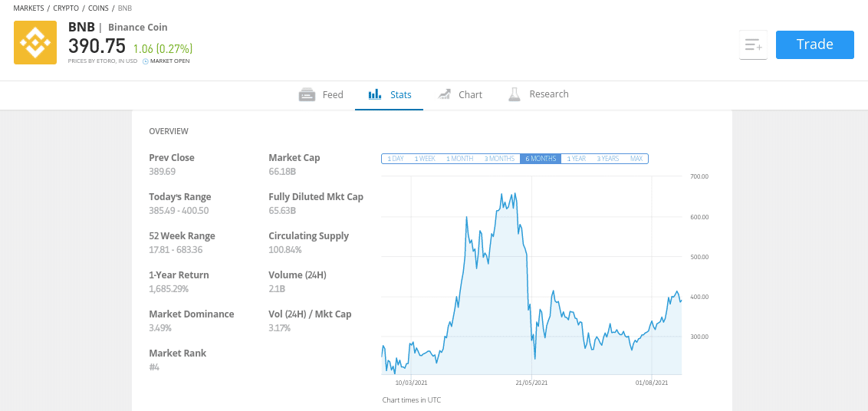
Task: Click 52 Week Range value 17.81 - 683.36
Action: [x=176, y=250]
